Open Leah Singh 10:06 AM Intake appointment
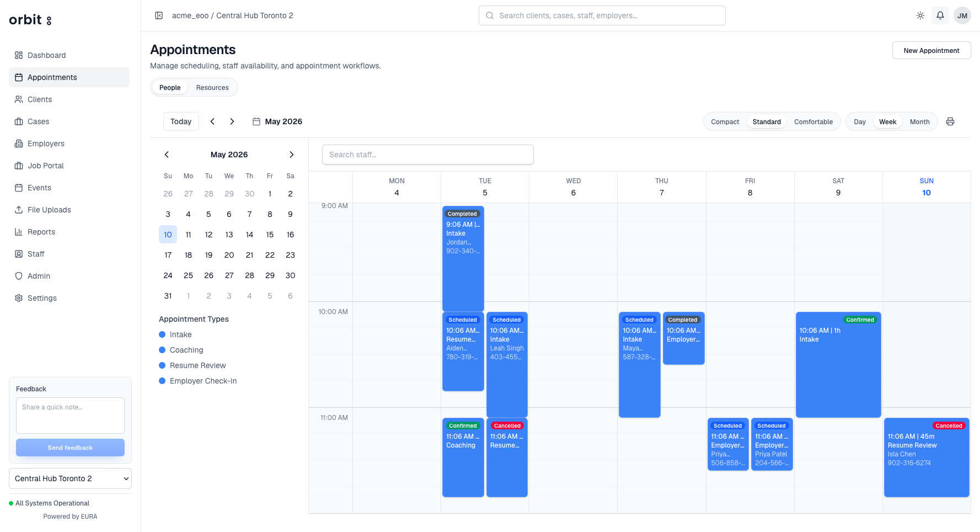 pos(507,364)
